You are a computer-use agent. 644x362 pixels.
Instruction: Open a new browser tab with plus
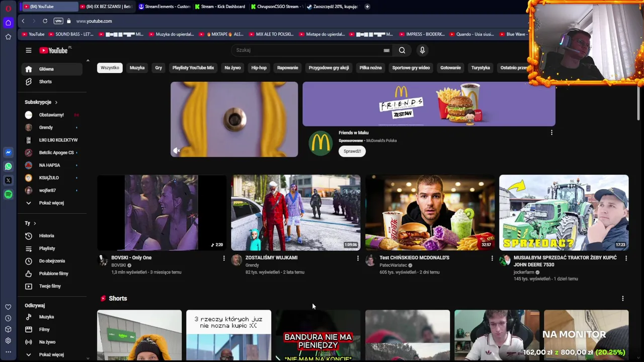click(367, 7)
